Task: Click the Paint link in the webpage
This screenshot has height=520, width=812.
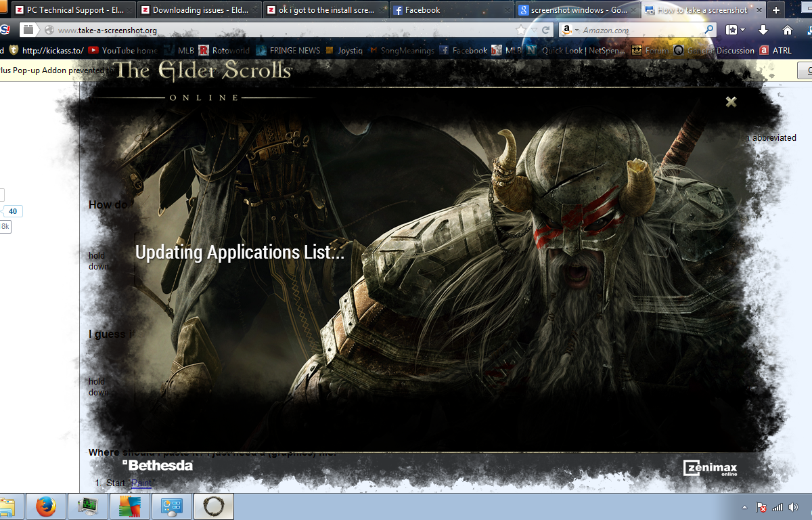Action: (x=142, y=483)
